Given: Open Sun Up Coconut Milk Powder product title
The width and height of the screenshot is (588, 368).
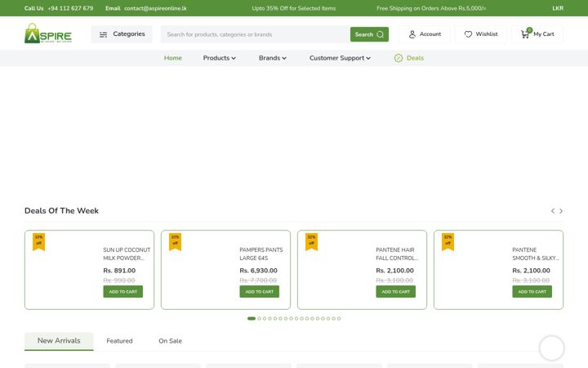Looking at the screenshot, I should 127,254.
